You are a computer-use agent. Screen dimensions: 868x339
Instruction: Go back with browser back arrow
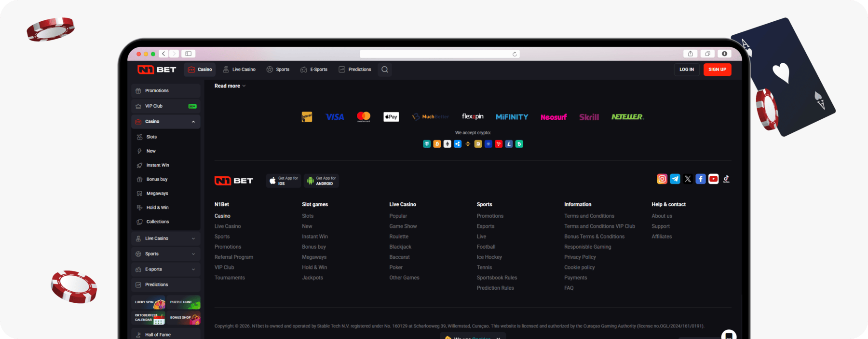coord(164,54)
